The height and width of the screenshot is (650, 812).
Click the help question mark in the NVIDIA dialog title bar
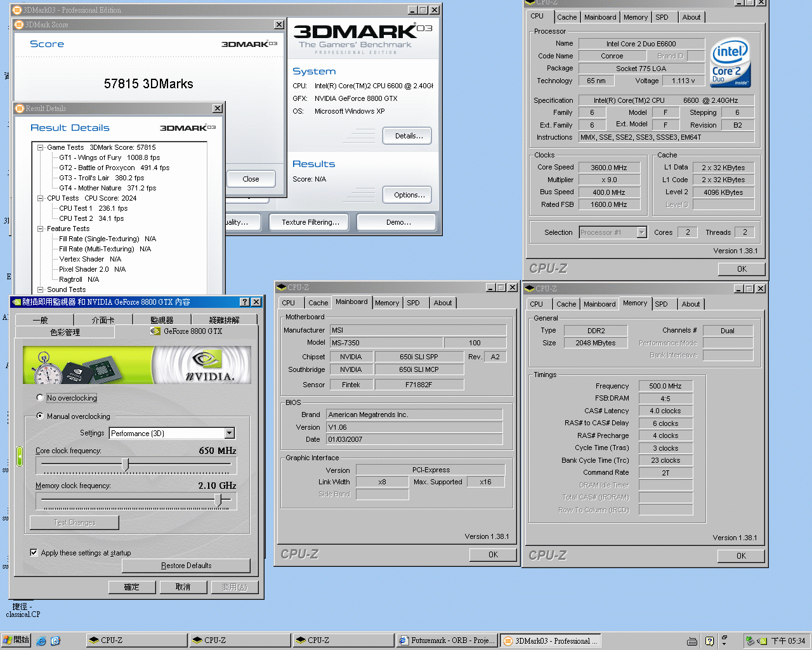(x=245, y=302)
